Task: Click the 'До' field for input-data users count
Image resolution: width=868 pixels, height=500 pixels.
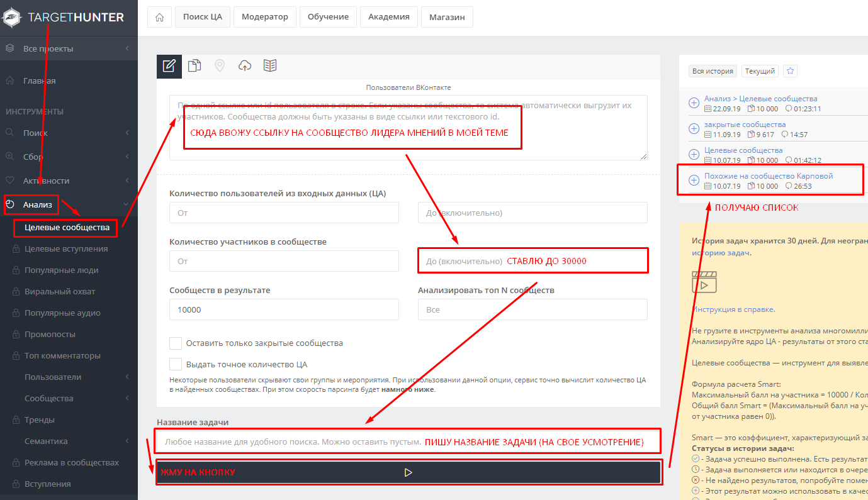Action: coord(533,213)
